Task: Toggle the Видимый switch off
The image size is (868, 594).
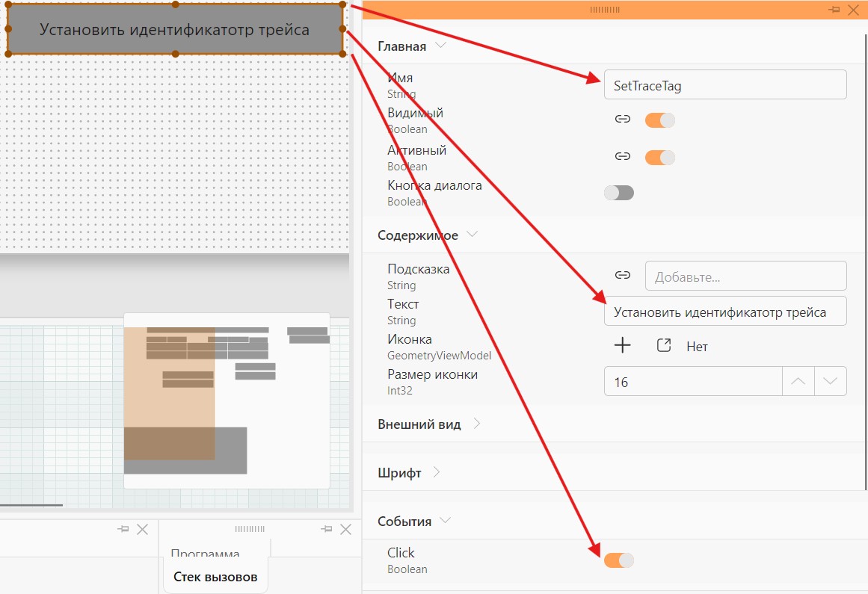Action: 660,120
